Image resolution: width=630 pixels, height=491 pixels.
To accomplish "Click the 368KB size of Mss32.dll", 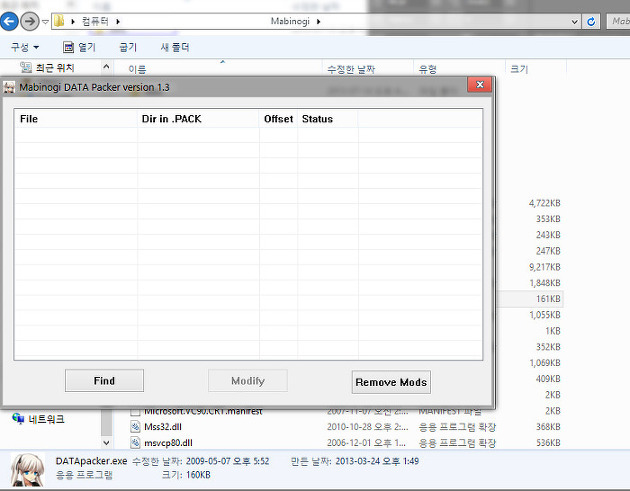I will (x=548, y=427).
